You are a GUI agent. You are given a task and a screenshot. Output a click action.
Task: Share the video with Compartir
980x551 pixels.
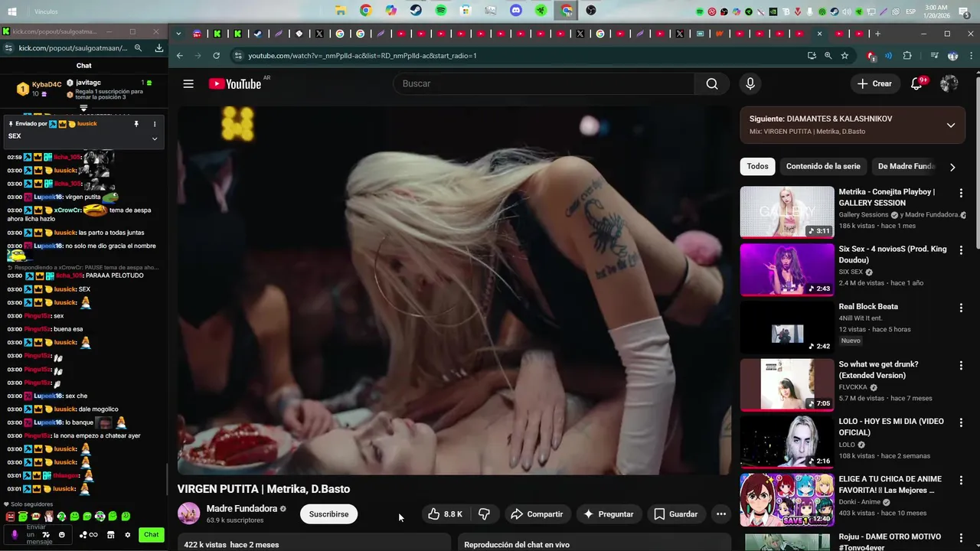[537, 514]
